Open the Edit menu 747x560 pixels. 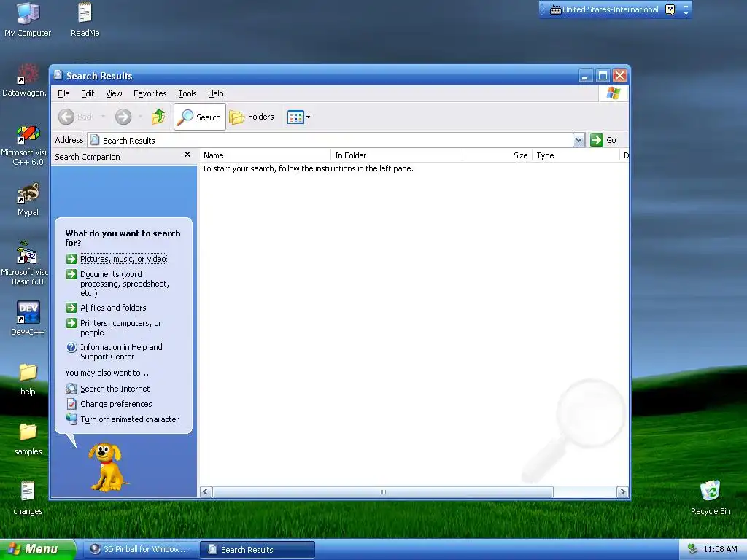(88, 93)
